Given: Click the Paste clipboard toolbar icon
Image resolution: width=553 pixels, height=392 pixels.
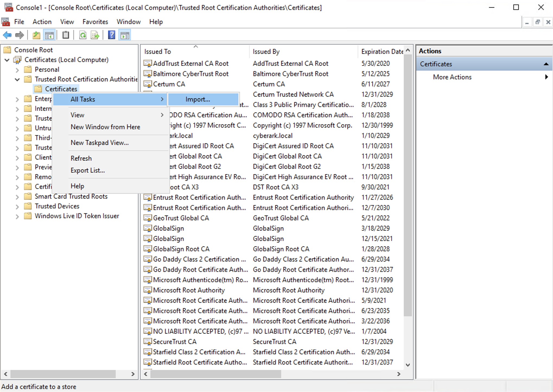Looking at the screenshot, I should (66, 35).
